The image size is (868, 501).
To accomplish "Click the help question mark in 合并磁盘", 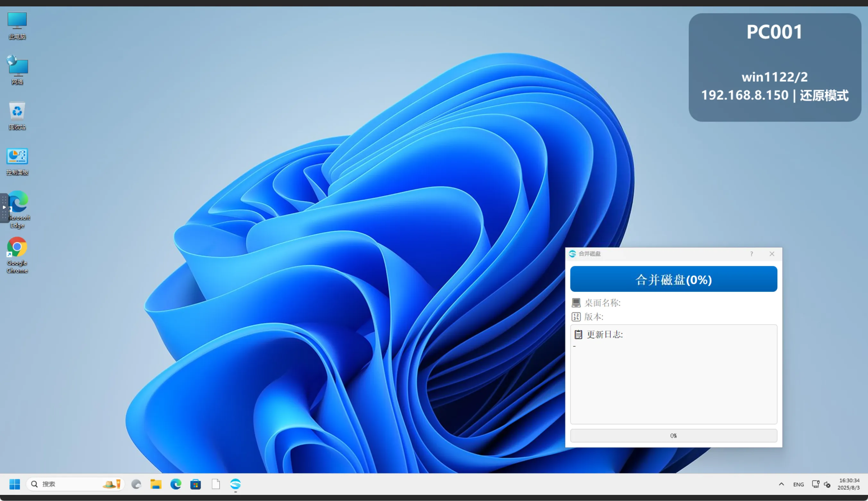I will tap(751, 254).
